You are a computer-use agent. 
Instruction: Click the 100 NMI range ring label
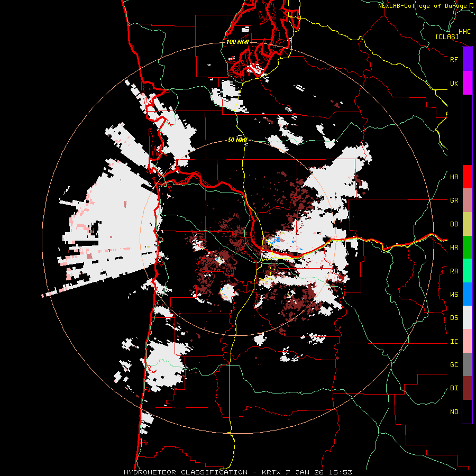pos(237,42)
